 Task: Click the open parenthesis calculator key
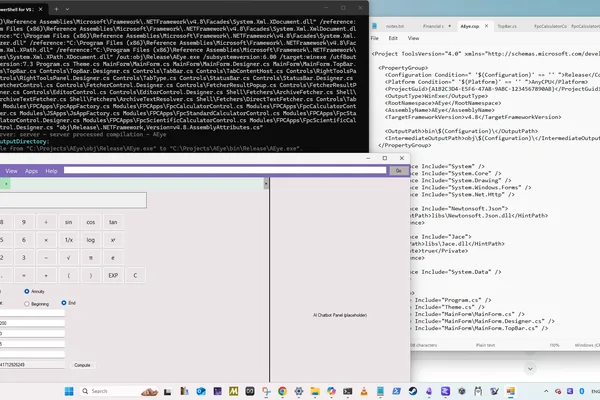pyautogui.click(x=68, y=275)
